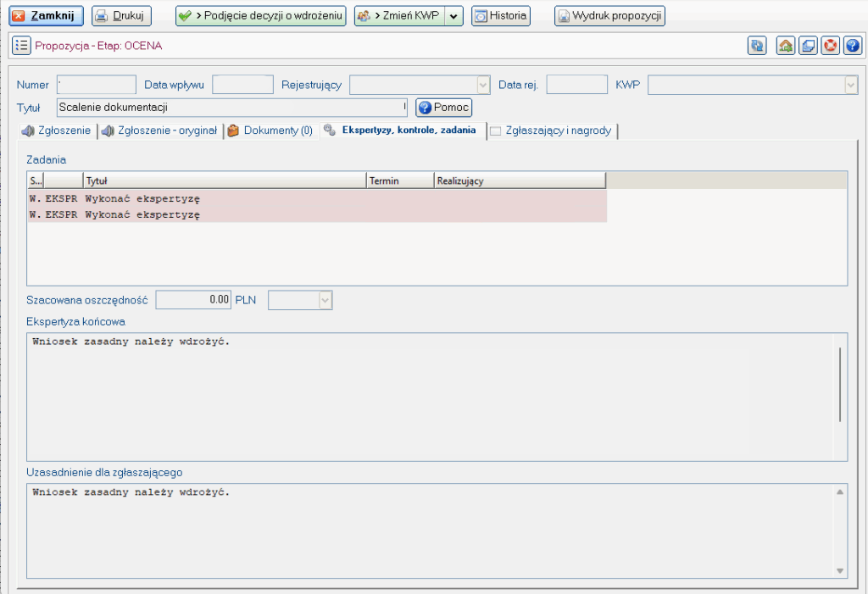Expand the Zmień KWP dropdown arrow
Image resolution: width=868 pixels, height=594 pixels.
pyautogui.click(x=454, y=16)
